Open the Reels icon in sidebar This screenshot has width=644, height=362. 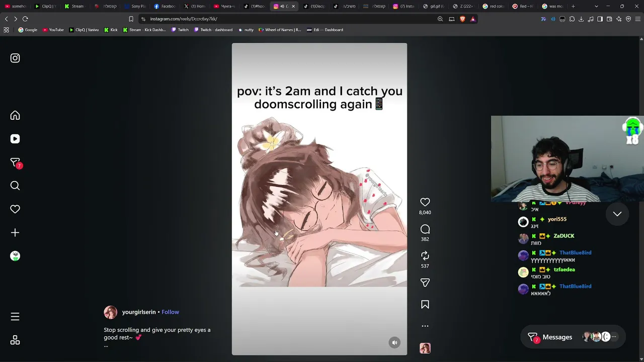pyautogui.click(x=15, y=139)
